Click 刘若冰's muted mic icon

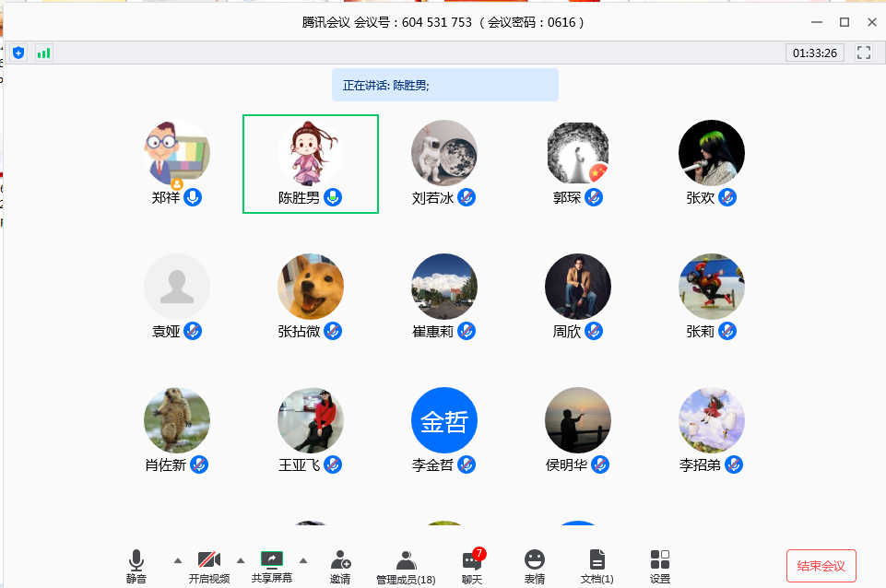coord(467,197)
